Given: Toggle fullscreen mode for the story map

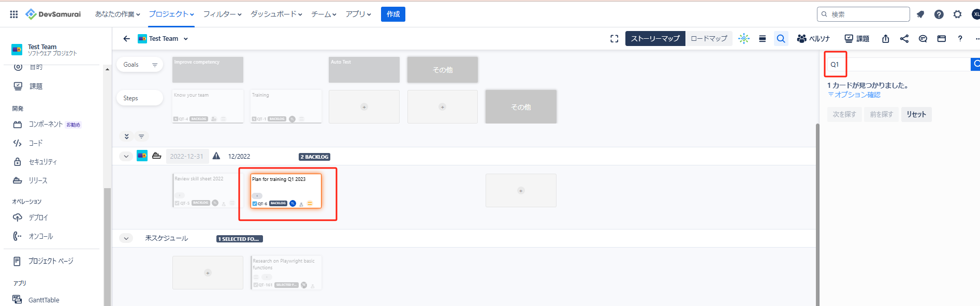Looking at the screenshot, I should pyautogui.click(x=615, y=39).
